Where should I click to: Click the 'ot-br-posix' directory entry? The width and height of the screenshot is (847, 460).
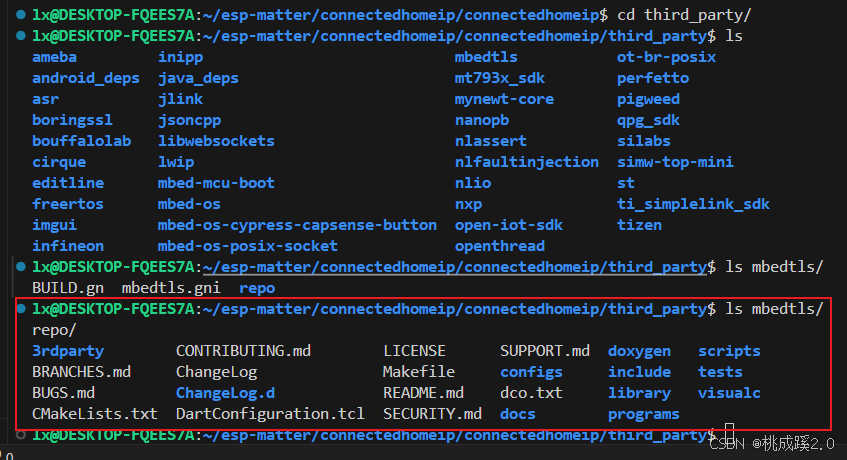667,57
